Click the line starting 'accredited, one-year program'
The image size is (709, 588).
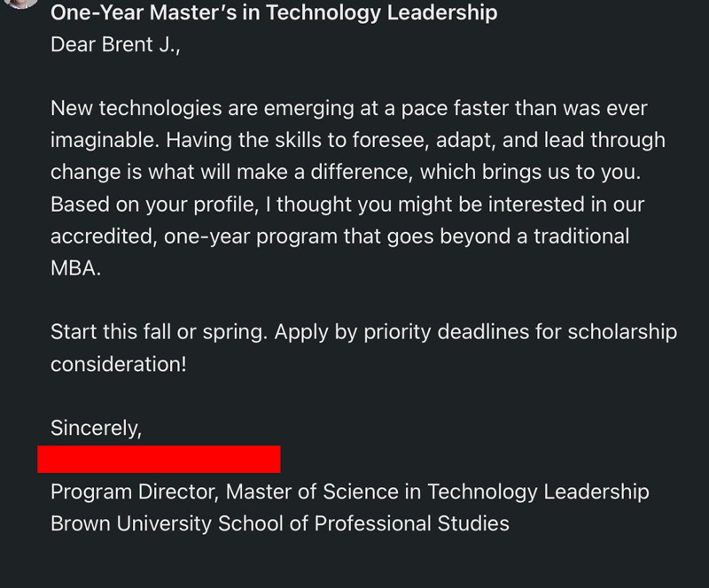click(x=339, y=236)
